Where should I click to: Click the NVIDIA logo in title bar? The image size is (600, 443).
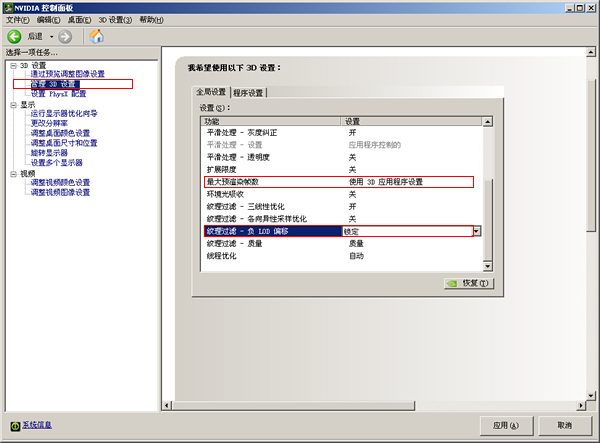(x=8, y=6)
